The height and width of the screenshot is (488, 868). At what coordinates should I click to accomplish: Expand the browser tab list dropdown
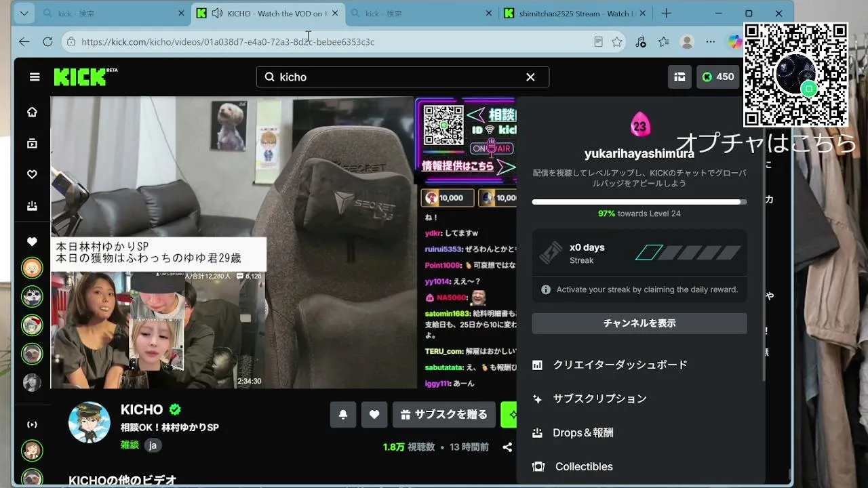(24, 14)
